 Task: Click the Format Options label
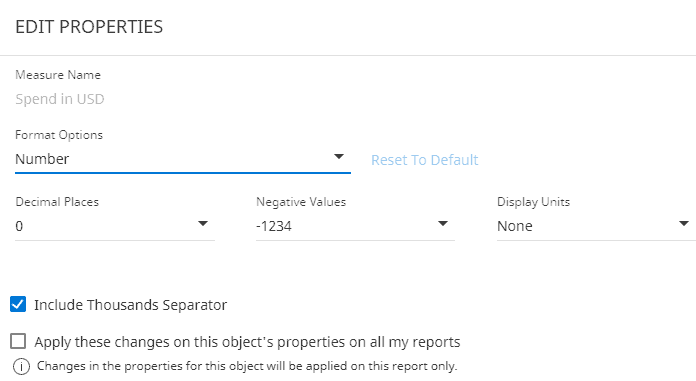click(x=59, y=135)
